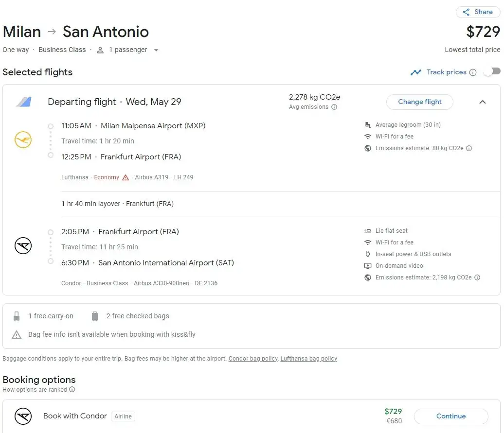This screenshot has width=504, height=433.
Task: Click the 'How options are ranked' info icon
Action: click(72, 390)
